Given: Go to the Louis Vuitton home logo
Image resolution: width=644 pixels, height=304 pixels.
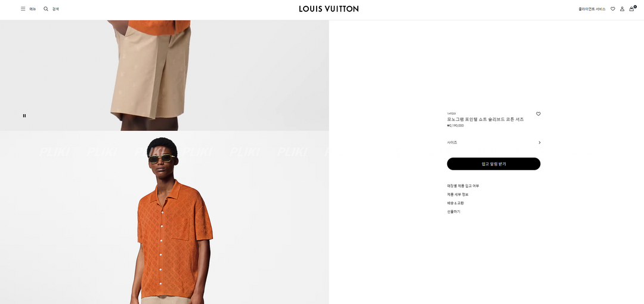Looking at the screenshot, I should tap(329, 8).
